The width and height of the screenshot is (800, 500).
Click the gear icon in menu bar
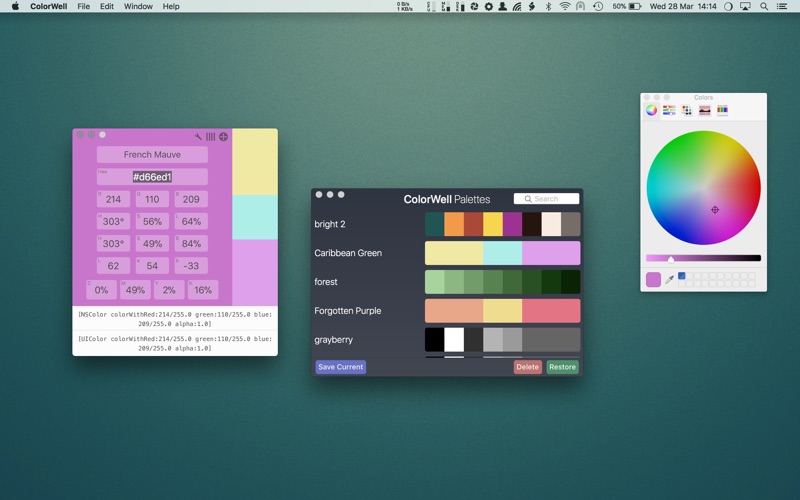[488, 7]
